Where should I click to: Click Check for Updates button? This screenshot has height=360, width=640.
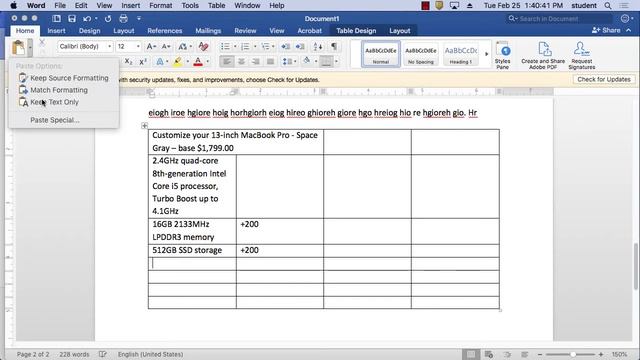click(604, 80)
